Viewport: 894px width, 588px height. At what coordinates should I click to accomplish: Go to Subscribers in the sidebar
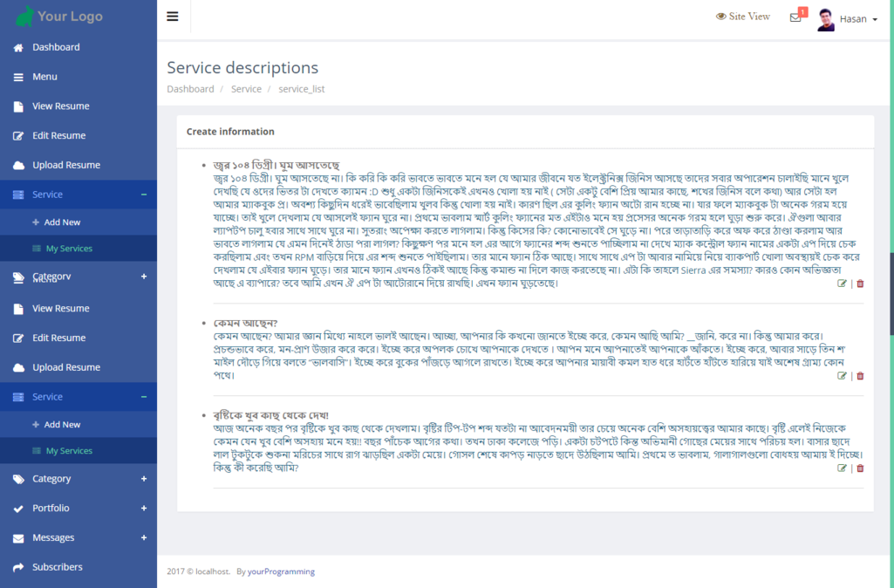[x=58, y=567]
